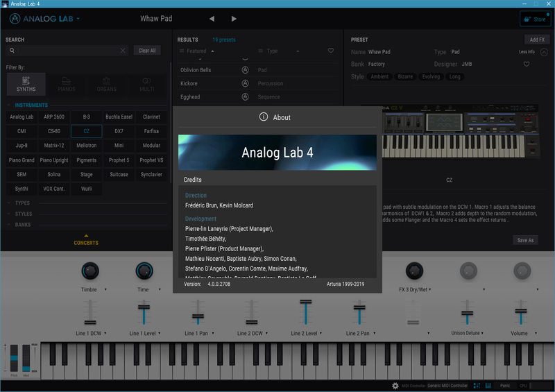Image resolution: width=555 pixels, height=392 pixels.
Task: Toggle the Pigments instrument filter
Action: [86, 160]
